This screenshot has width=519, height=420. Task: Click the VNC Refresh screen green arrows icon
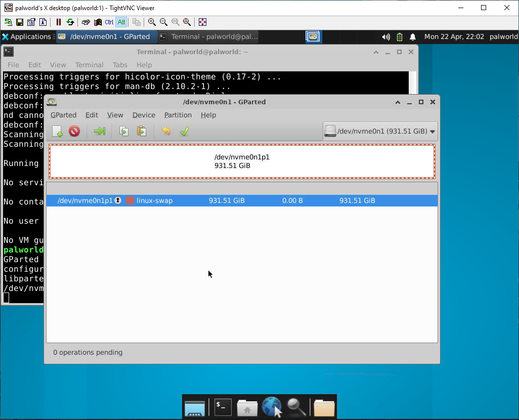pos(70,22)
